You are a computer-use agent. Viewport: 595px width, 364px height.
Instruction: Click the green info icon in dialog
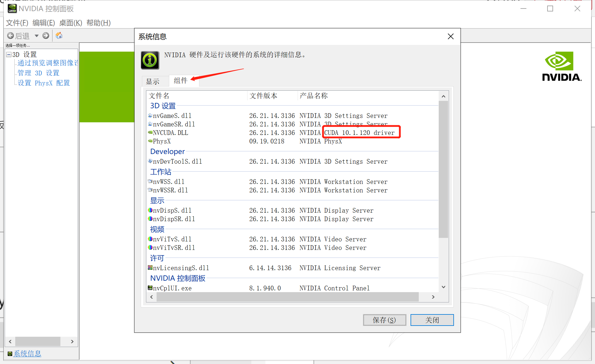pyautogui.click(x=150, y=60)
